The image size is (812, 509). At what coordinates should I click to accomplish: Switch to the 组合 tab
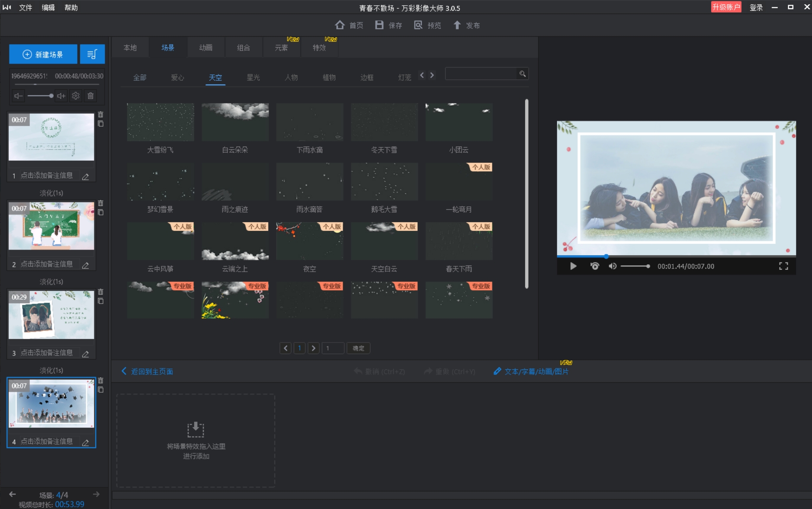(244, 48)
